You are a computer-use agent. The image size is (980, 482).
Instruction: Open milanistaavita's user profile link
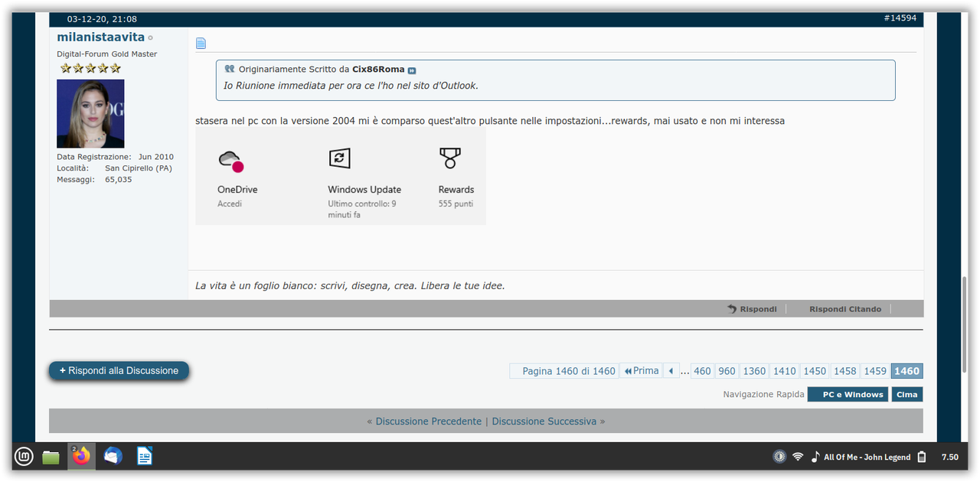tap(100, 37)
